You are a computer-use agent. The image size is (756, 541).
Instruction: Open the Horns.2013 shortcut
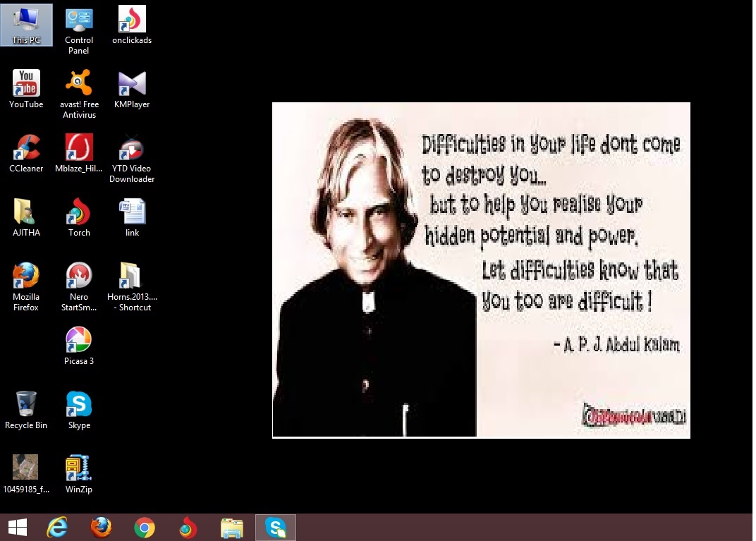(x=131, y=277)
